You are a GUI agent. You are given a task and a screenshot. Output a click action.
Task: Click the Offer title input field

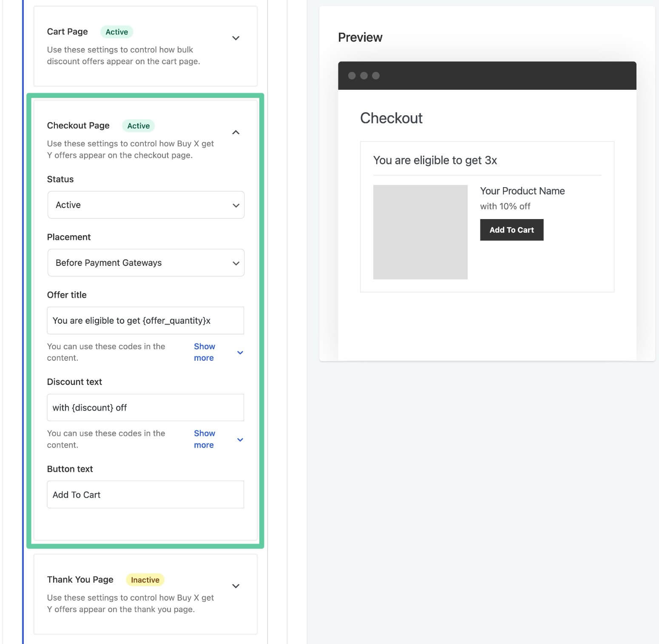pos(145,321)
